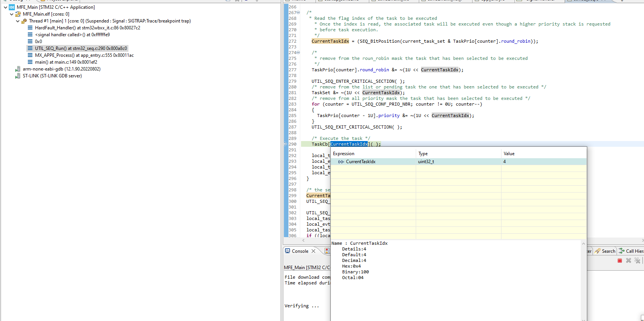Image resolution: width=644 pixels, height=321 pixels.
Task: Click the Thread #1 suspended thread icon
Action: 24,21
